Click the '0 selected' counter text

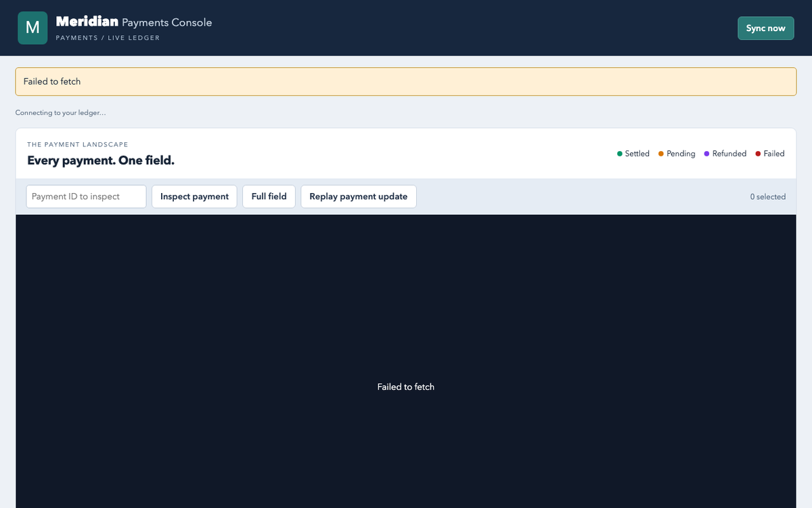point(768,197)
